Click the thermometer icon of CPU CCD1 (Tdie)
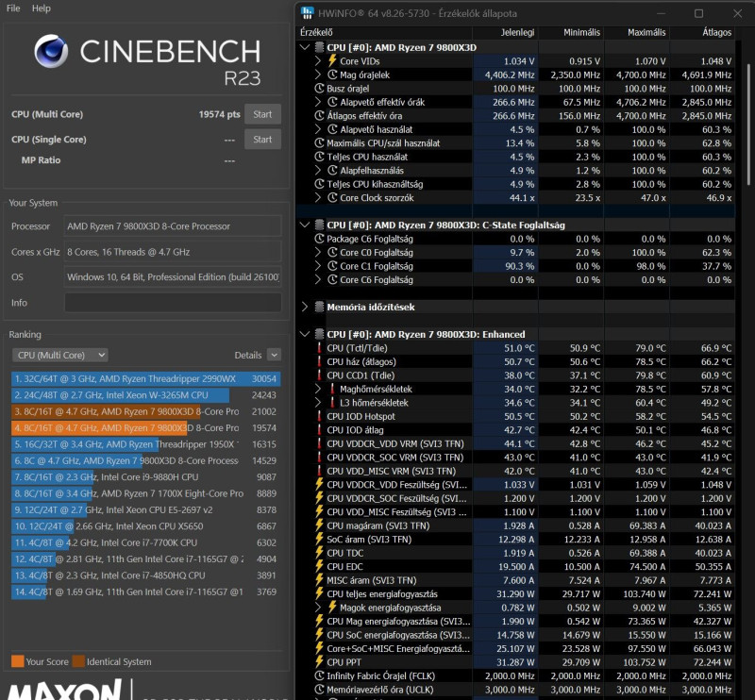The width and height of the screenshot is (755, 700). (x=319, y=375)
